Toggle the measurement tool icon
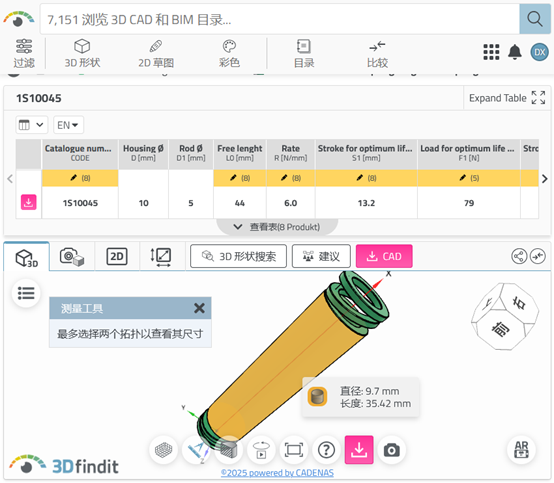 click(196, 450)
